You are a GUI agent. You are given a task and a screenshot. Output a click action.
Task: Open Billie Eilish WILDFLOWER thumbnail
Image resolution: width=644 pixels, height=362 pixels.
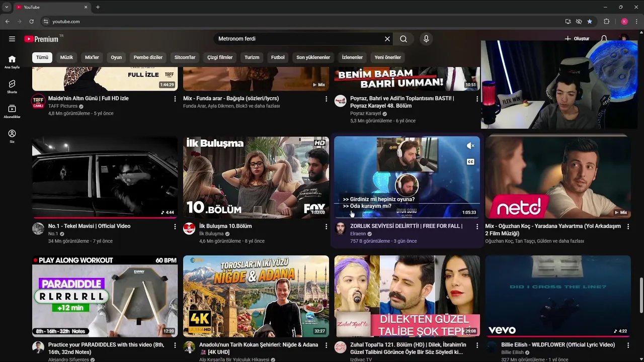click(x=558, y=296)
